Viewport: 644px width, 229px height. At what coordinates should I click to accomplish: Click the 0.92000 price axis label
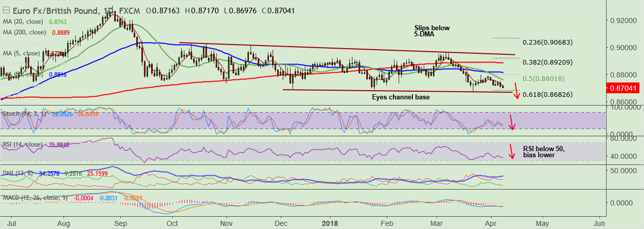tap(625, 20)
